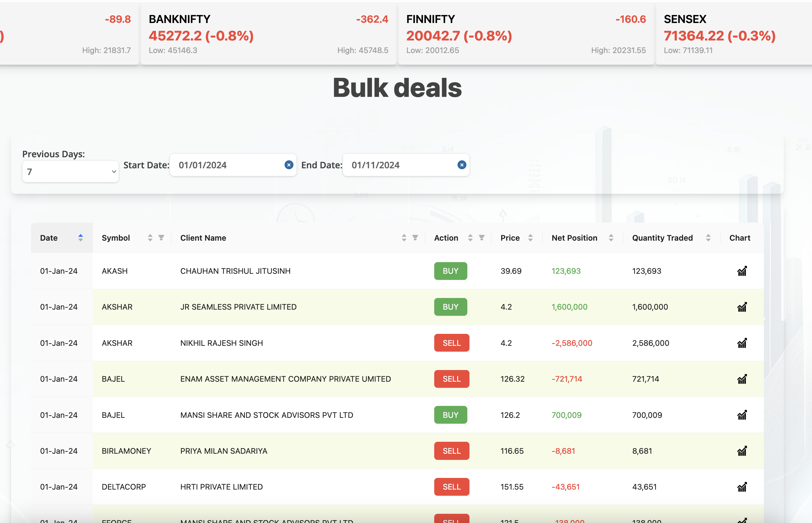Clear the End Date value

pyautogui.click(x=461, y=165)
